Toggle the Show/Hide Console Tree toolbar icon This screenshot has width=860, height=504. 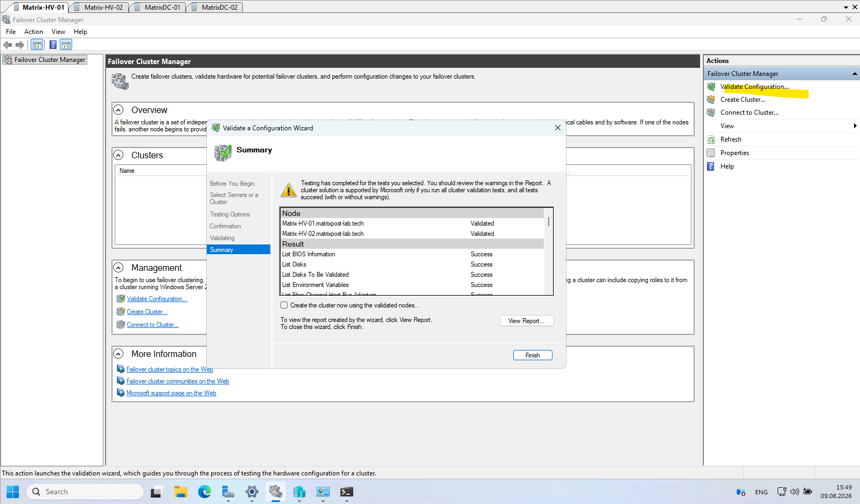(37, 45)
